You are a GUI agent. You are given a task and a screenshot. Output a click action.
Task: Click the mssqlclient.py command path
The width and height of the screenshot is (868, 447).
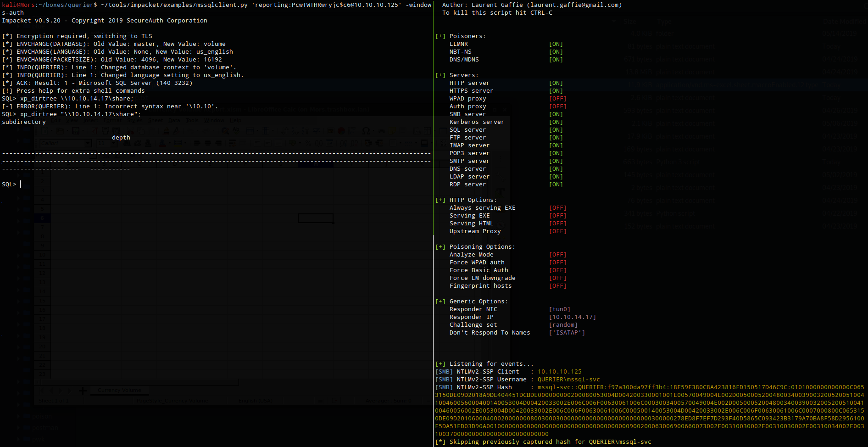pos(174,5)
